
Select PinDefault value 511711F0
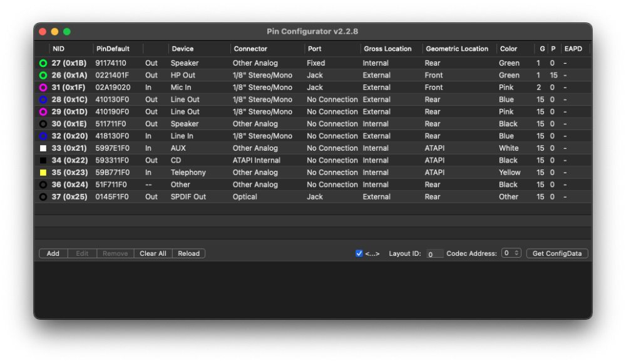[x=111, y=124]
